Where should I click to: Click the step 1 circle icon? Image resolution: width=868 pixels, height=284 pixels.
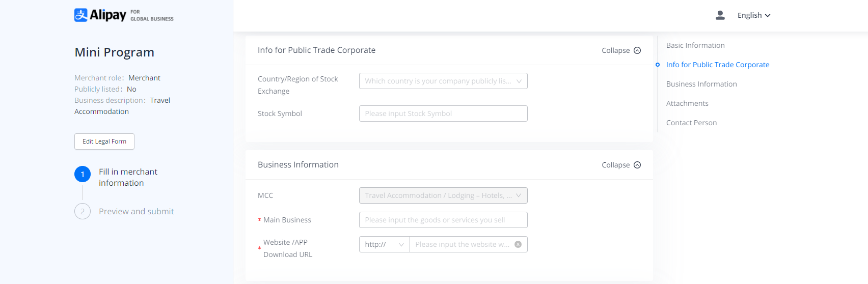[83, 174]
